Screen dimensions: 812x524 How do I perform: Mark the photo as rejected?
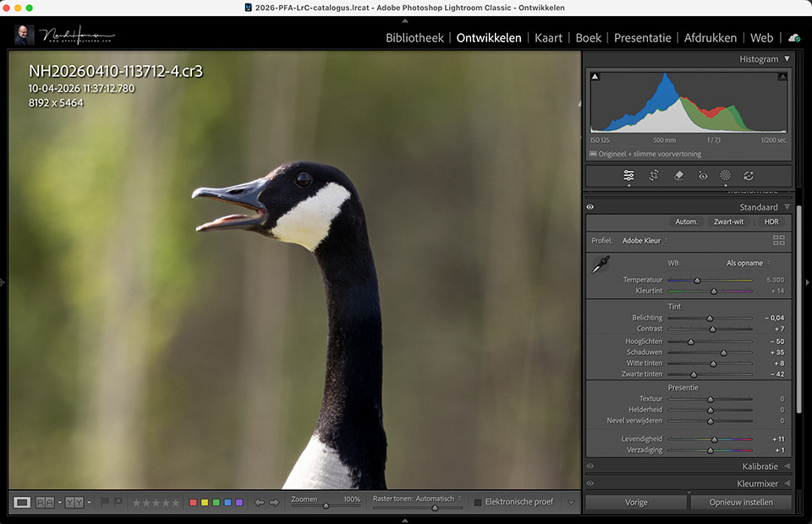[x=118, y=502]
